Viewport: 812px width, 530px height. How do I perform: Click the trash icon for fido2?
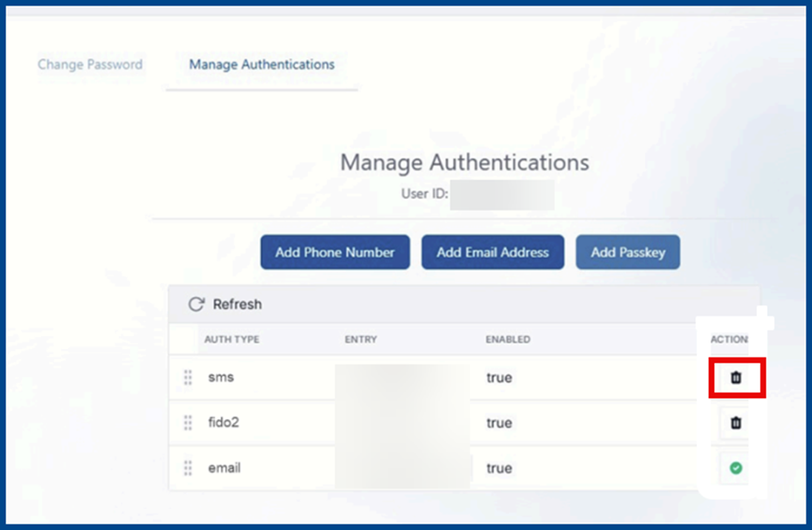[x=735, y=423]
